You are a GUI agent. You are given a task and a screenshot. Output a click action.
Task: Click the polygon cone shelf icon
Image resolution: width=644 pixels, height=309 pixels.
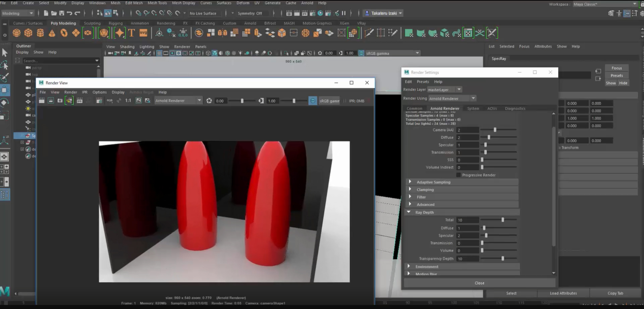(52, 33)
